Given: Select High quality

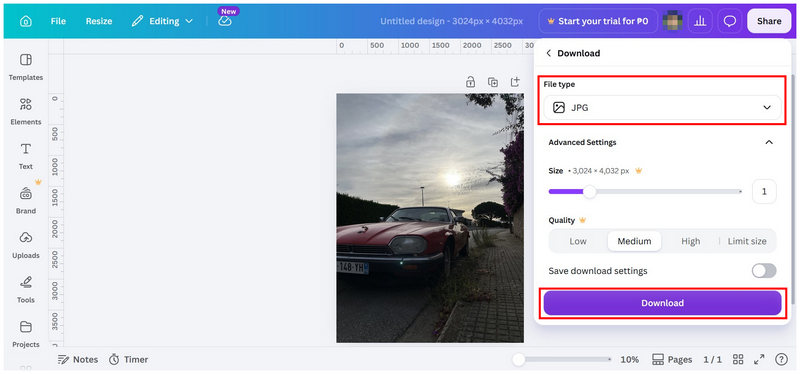Looking at the screenshot, I should point(690,241).
